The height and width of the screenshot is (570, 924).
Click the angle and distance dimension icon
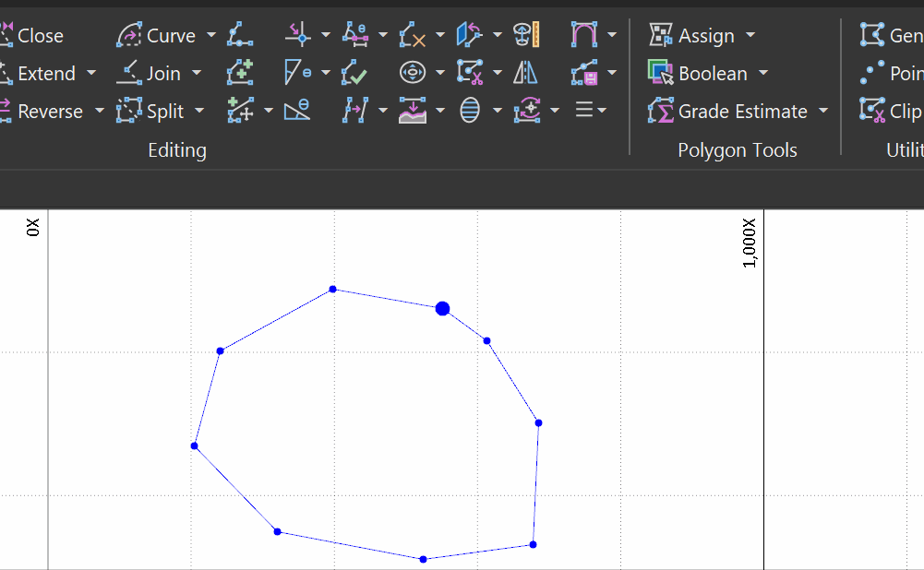(x=355, y=35)
